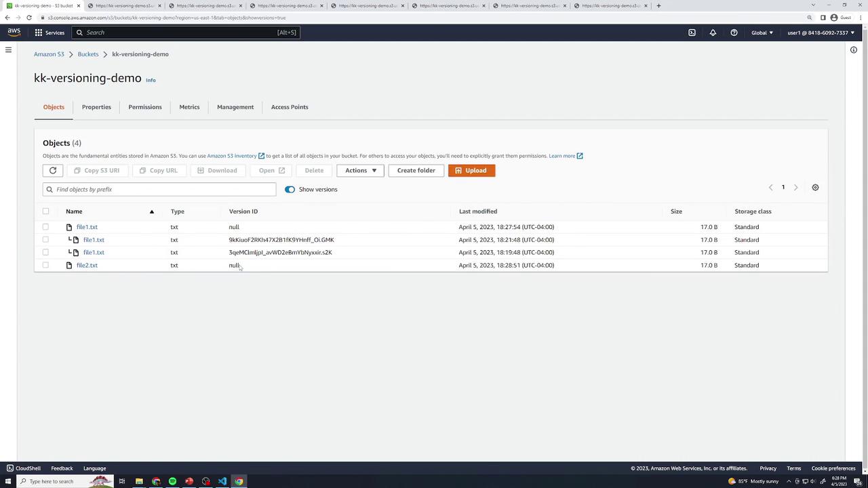Sort objects by the Name column

(x=74, y=211)
